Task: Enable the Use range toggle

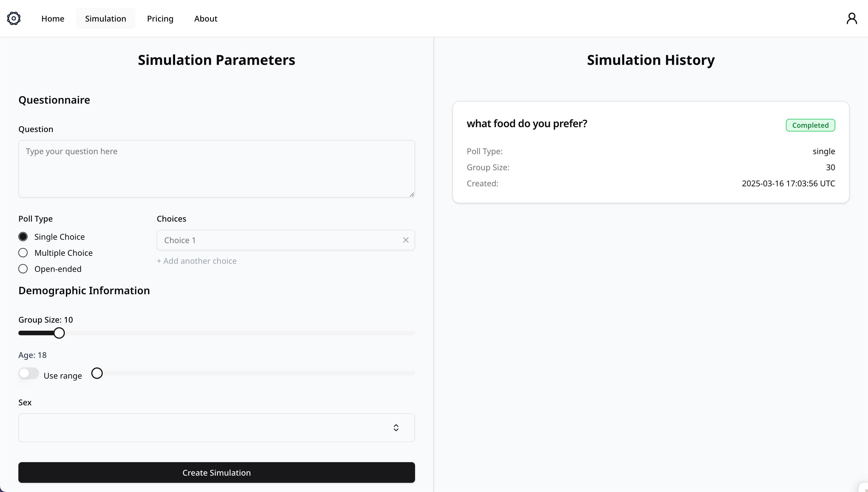Action: point(29,373)
